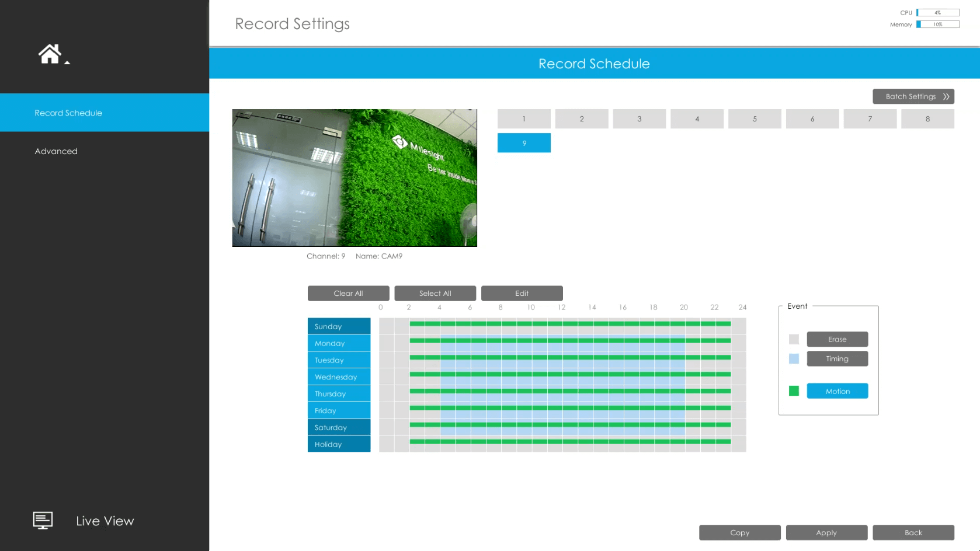Click the light blue Timing swatch
980x551 pixels.
pos(794,358)
